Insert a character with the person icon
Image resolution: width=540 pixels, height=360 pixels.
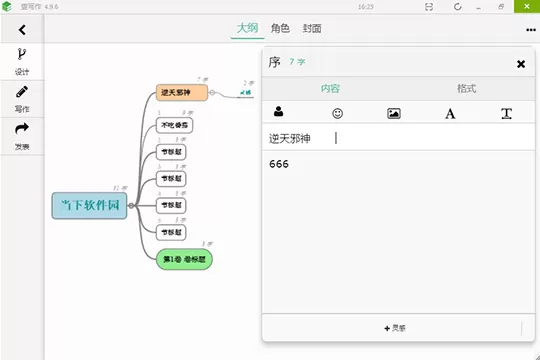(x=278, y=112)
